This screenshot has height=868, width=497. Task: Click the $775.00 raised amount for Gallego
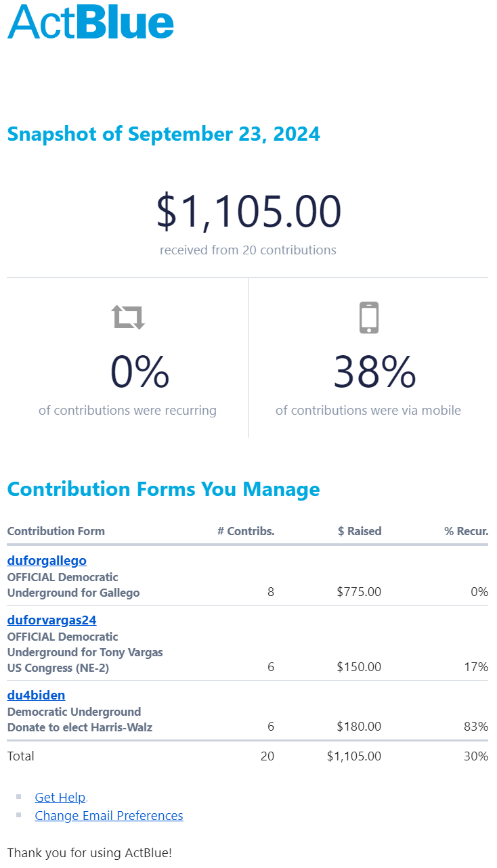coord(359,592)
